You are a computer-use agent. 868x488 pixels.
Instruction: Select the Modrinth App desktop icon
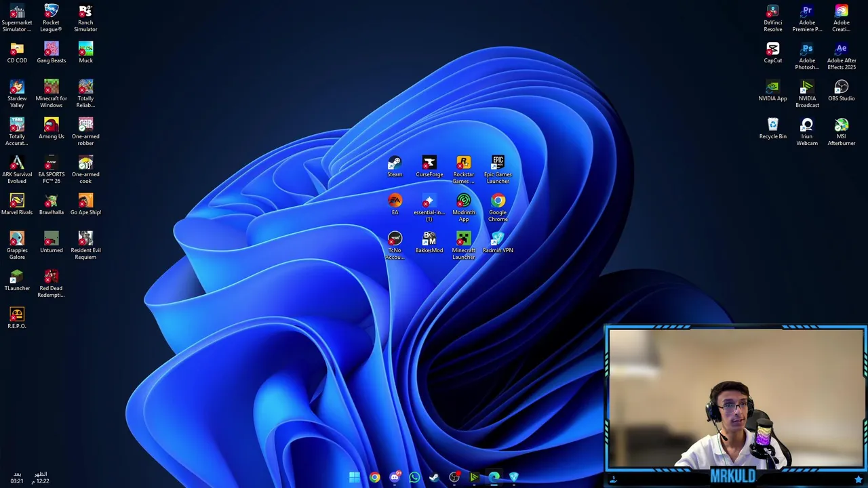464,208
